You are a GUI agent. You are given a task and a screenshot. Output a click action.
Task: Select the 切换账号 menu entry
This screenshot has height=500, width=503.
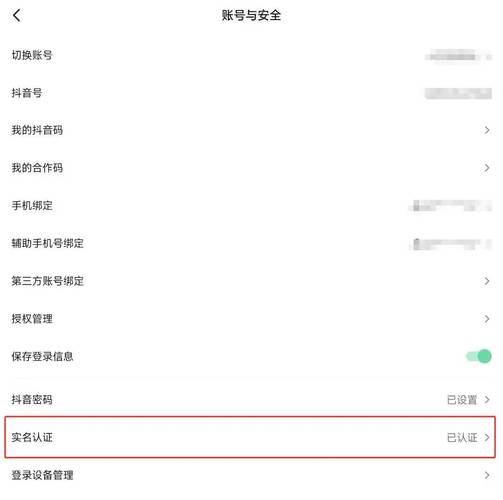pos(251,55)
